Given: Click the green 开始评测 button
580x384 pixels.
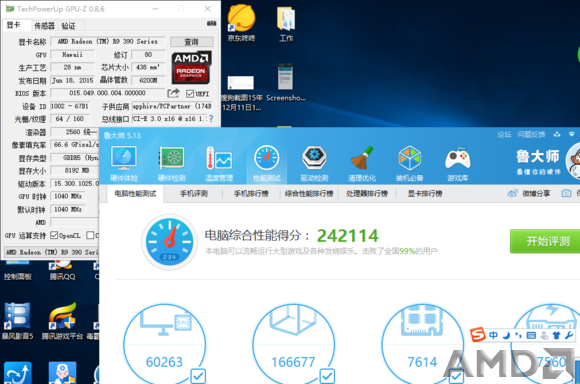Looking at the screenshot, I should 545,241.
